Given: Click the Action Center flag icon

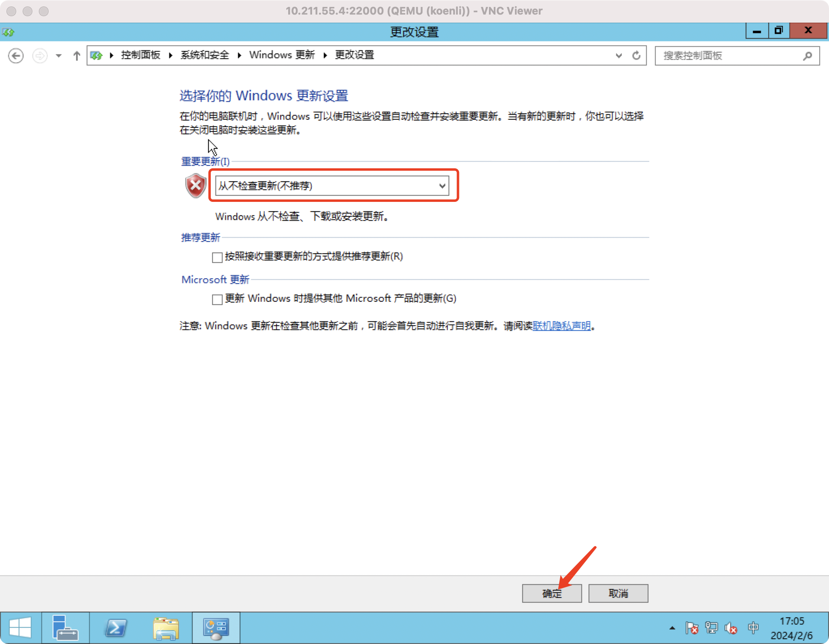Looking at the screenshot, I should click(692, 628).
